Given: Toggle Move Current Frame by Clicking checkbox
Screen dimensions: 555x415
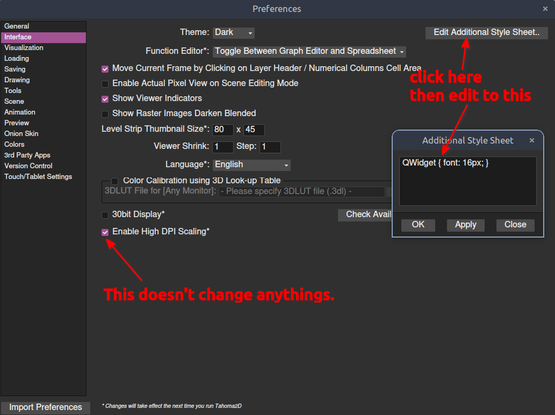Looking at the screenshot, I should coord(105,69).
